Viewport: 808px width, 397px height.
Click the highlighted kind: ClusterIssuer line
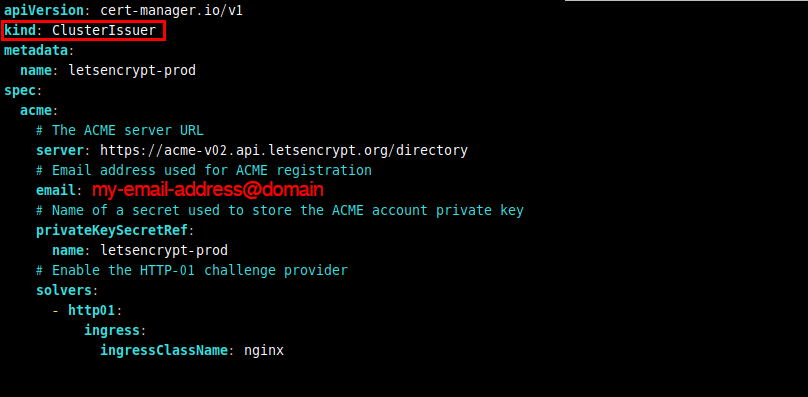pyautogui.click(x=83, y=31)
